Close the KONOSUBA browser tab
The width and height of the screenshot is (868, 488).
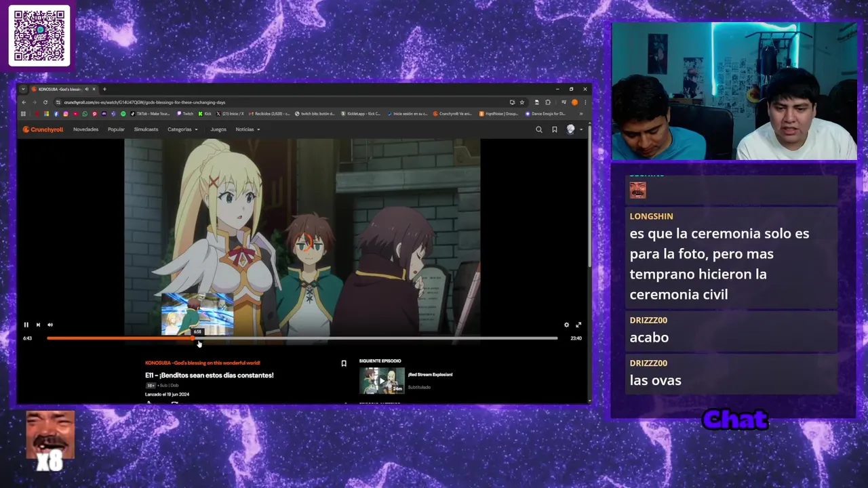(94, 89)
